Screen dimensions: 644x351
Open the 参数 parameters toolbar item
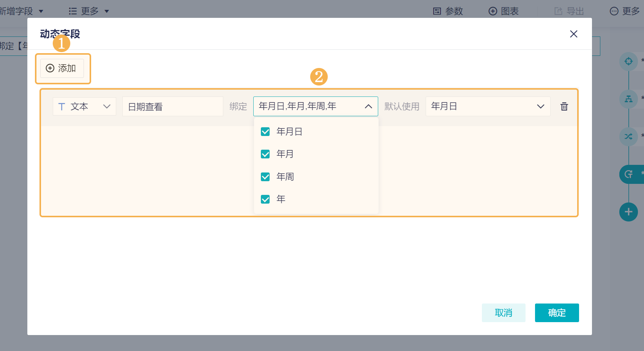pyautogui.click(x=448, y=11)
